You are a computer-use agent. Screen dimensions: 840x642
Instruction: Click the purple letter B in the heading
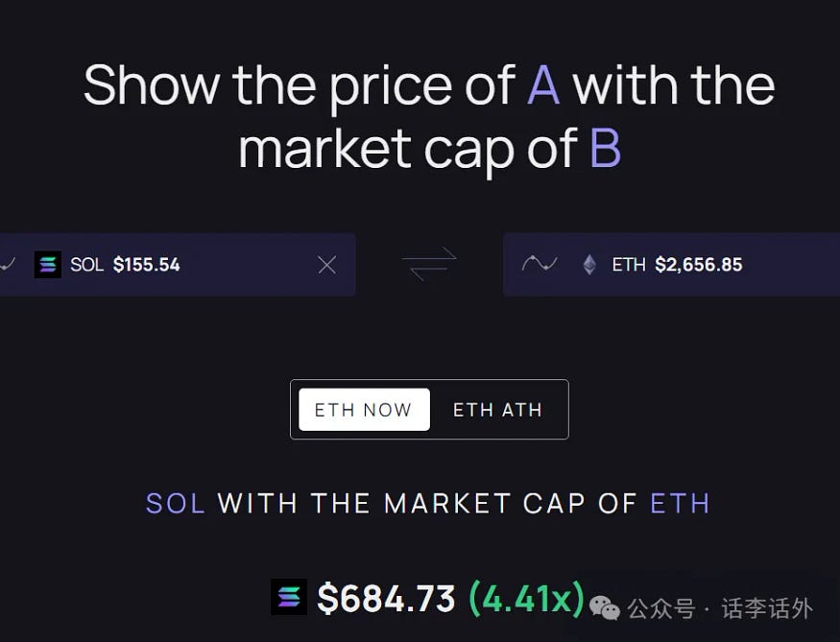605,151
